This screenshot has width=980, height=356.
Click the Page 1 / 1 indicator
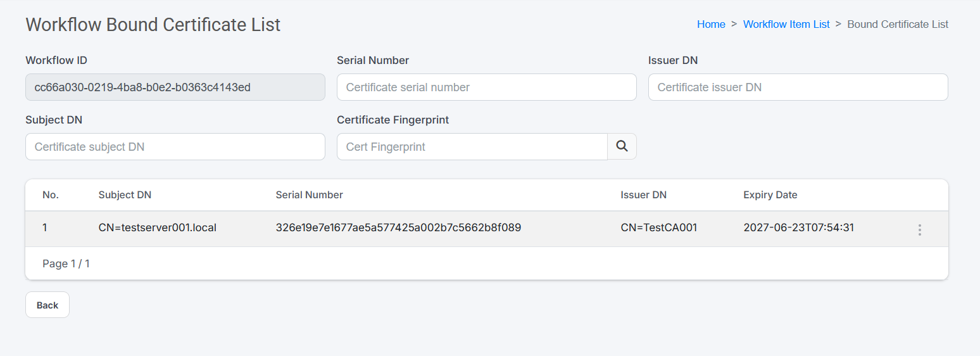[x=66, y=264]
